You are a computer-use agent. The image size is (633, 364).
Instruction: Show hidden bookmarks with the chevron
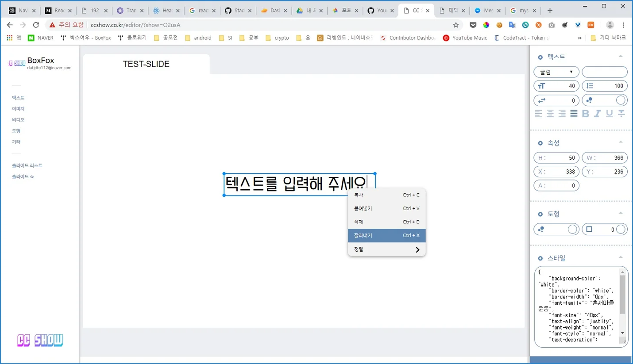580,38
